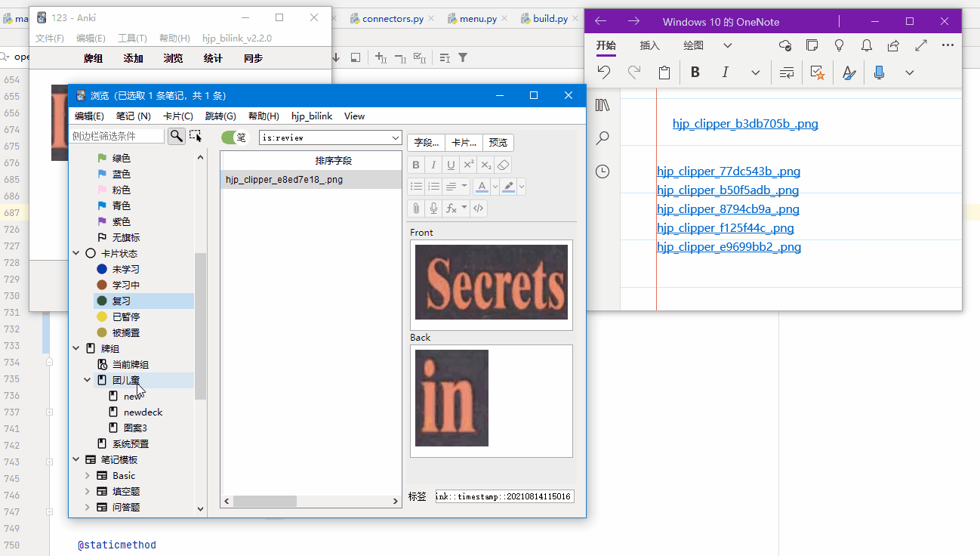980x556 pixels.
Task: Click the paperclip attach media icon
Action: pos(416,208)
